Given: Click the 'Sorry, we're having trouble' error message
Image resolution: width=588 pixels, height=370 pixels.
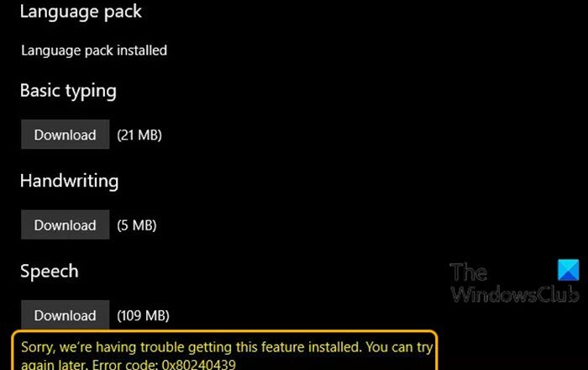Looking at the screenshot, I should (227, 355).
